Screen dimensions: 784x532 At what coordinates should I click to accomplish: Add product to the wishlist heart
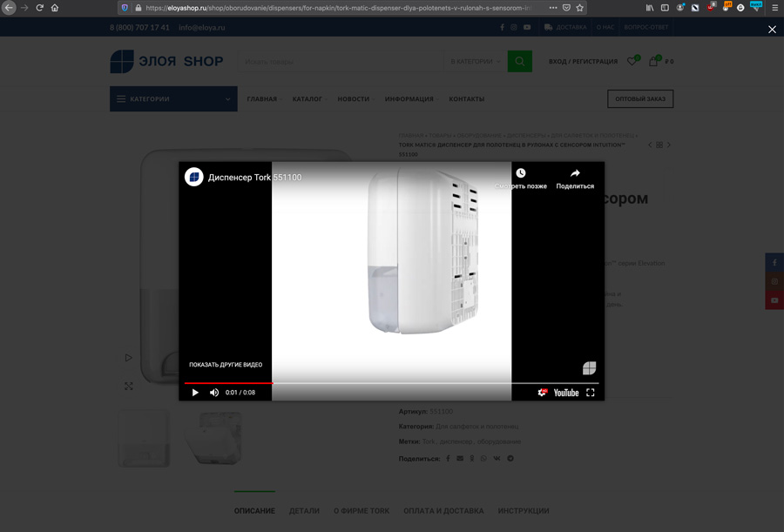click(633, 61)
